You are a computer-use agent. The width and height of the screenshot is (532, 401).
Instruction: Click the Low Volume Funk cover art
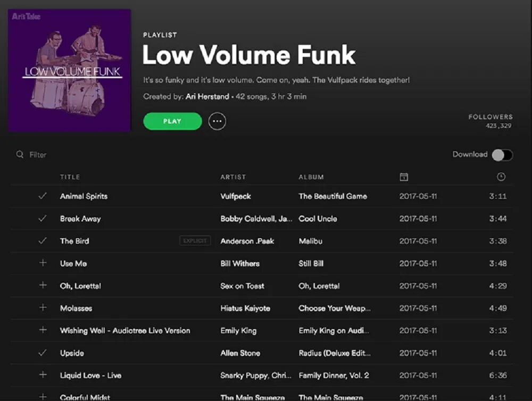70,70
